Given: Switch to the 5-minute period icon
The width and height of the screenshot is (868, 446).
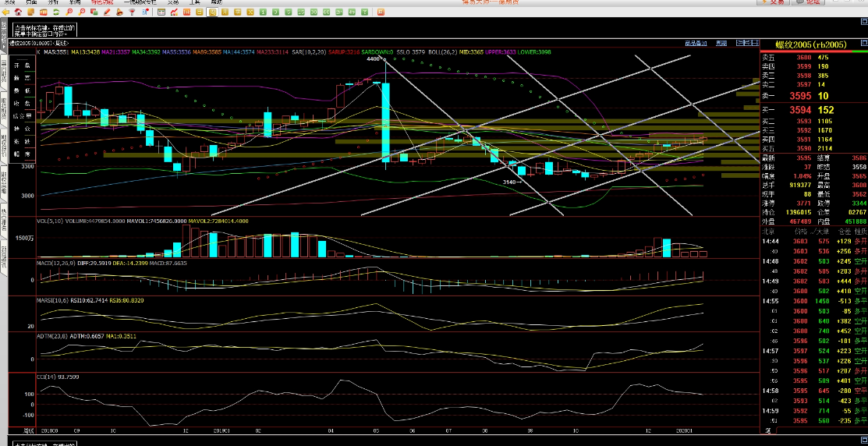Looking at the screenshot, I should pos(289,12).
